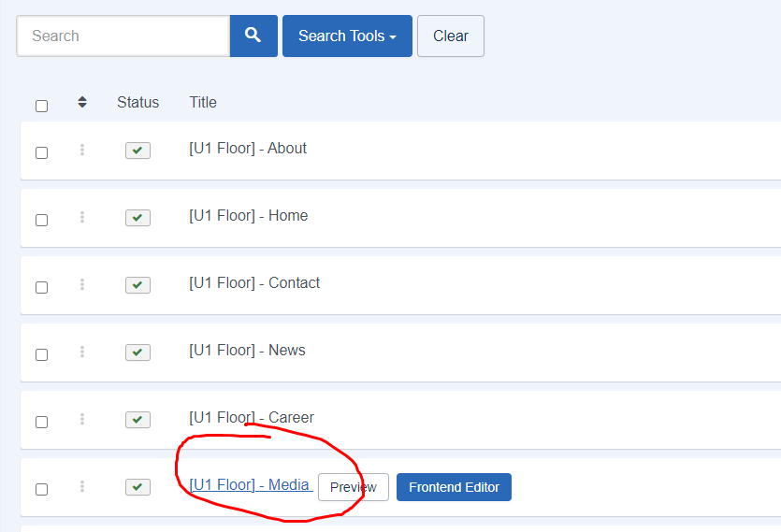The height and width of the screenshot is (532, 781).
Task: Toggle published status of Contact page
Action: [138, 285]
